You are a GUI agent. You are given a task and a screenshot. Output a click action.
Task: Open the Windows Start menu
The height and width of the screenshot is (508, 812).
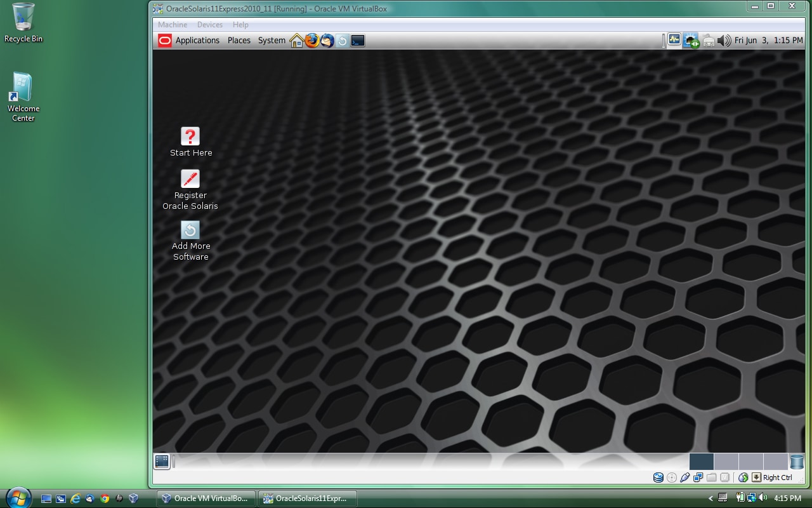pos(17,497)
